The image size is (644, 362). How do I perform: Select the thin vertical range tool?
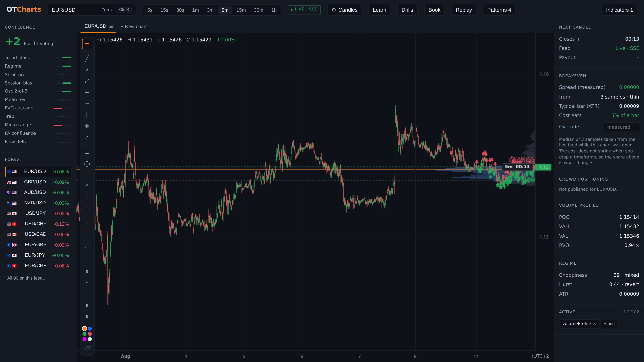[x=87, y=283]
